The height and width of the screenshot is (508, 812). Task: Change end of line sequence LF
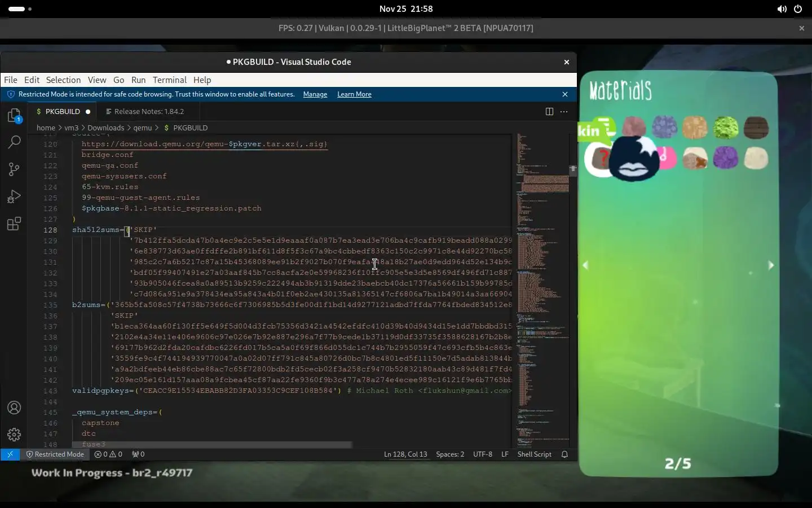tap(505, 454)
